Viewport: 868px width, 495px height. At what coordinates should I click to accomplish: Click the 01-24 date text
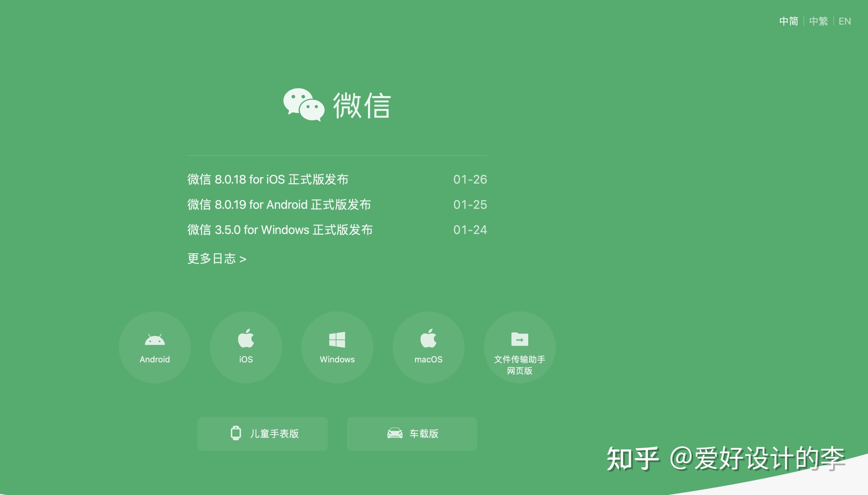pyautogui.click(x=470, y=229)
